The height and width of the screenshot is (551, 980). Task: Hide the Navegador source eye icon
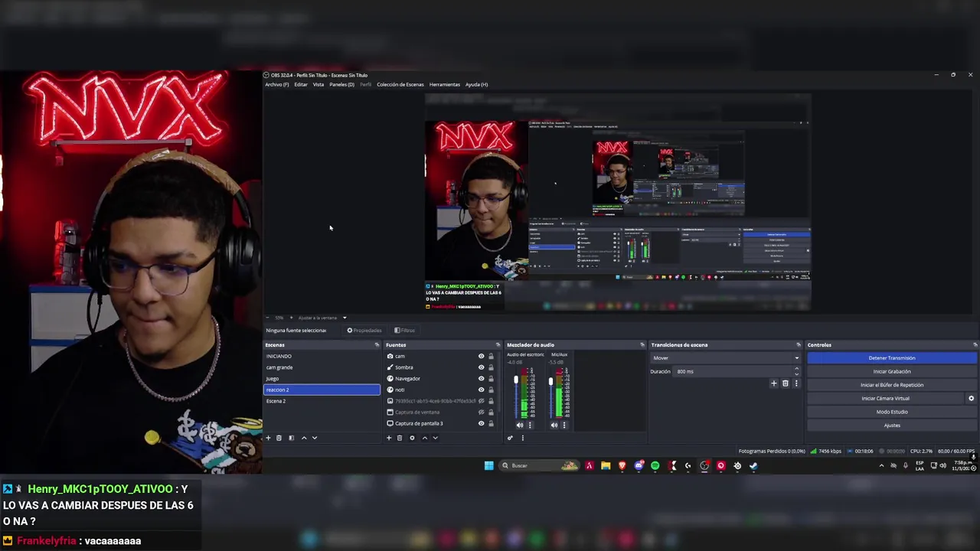click(481, 378)
